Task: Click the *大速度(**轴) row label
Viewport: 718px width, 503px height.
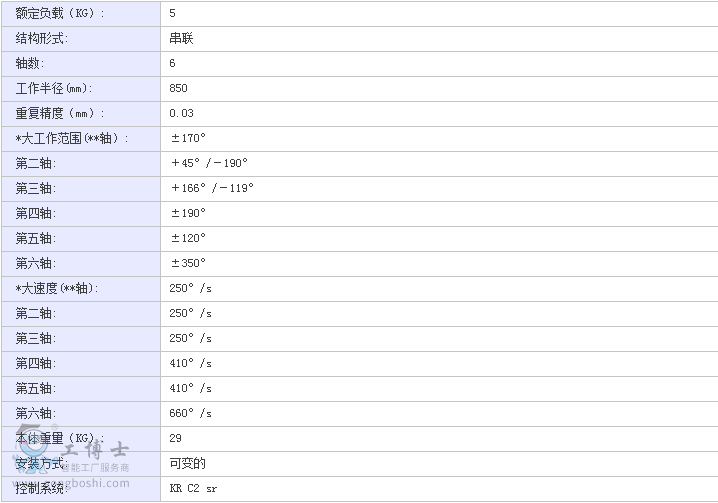Action: tap(57, 288)
